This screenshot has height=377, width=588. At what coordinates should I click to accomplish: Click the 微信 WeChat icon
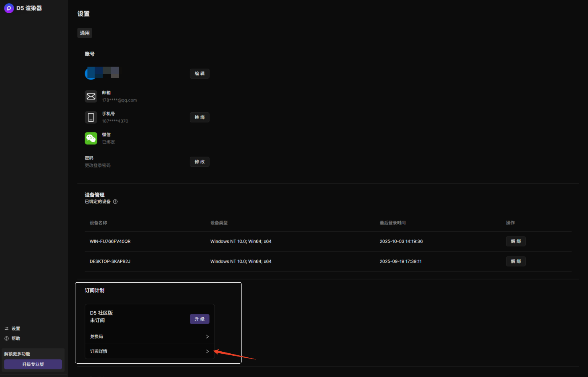coord(91,138)
